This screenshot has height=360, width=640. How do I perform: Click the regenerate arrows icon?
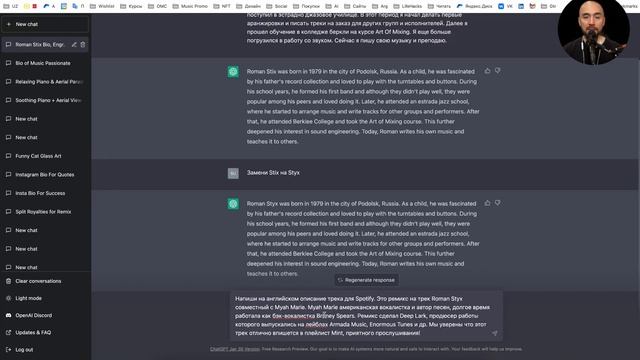(x=340, y=280)
